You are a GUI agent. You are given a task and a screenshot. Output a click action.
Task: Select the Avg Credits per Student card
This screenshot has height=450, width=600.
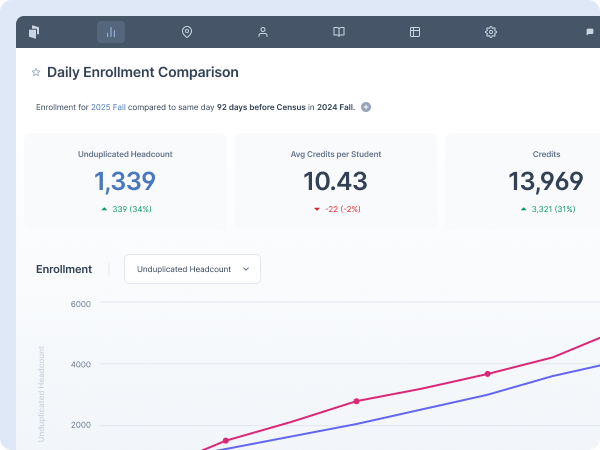click(x=335, y=181)
